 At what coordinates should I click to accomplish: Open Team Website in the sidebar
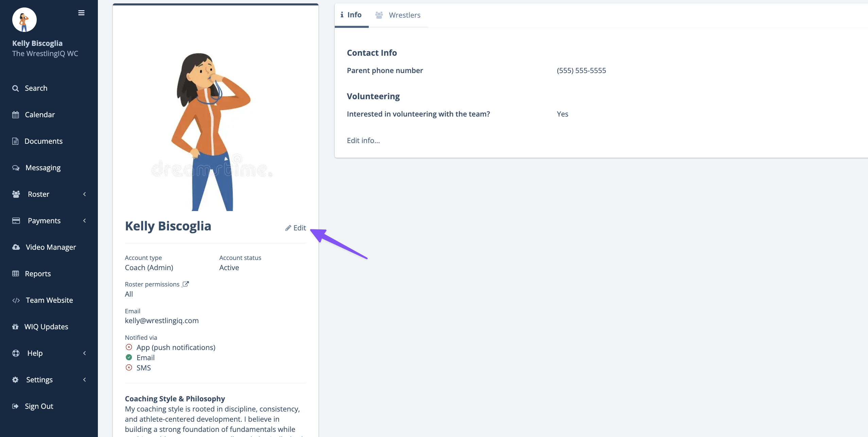pos(49,300)
